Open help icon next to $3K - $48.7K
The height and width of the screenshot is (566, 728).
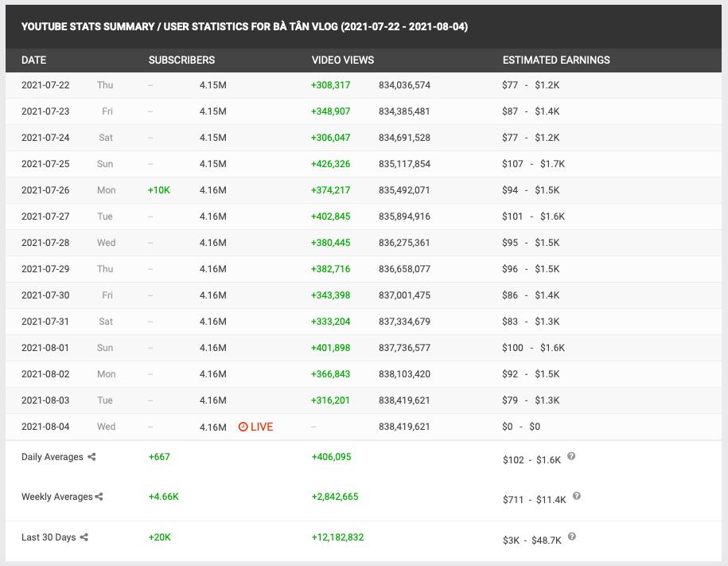571,537
